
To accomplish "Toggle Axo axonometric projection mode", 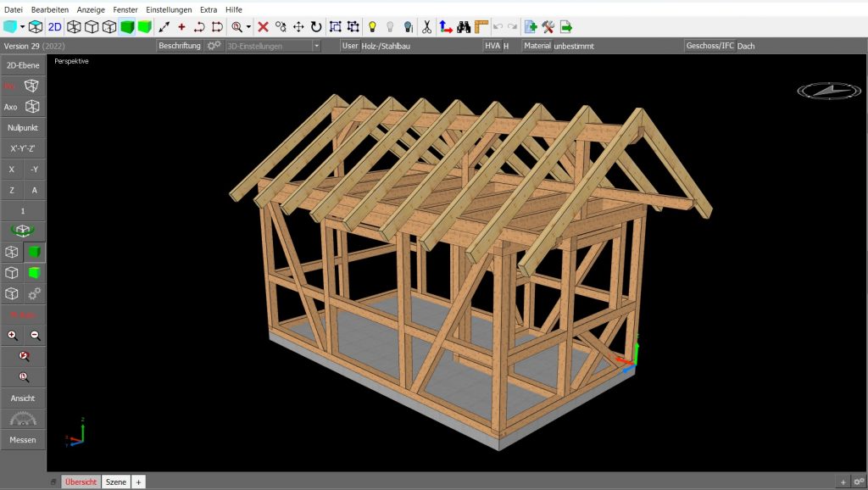I will point(23,107).
